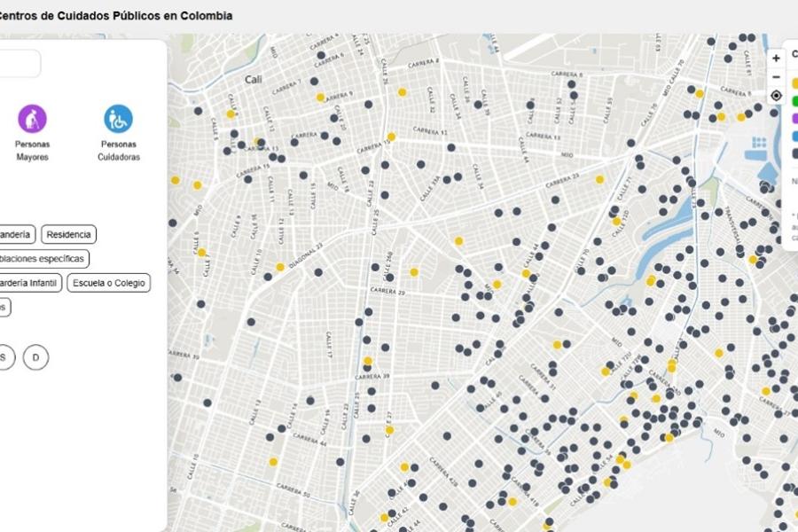Click the Personas Mayores label text
The width and height of the screenshot is (798, 532).
point(32,151)
